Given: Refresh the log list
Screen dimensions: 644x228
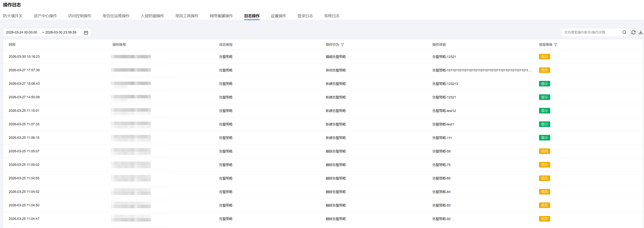Looking at the screenshot, I should (x=633, y=32).
